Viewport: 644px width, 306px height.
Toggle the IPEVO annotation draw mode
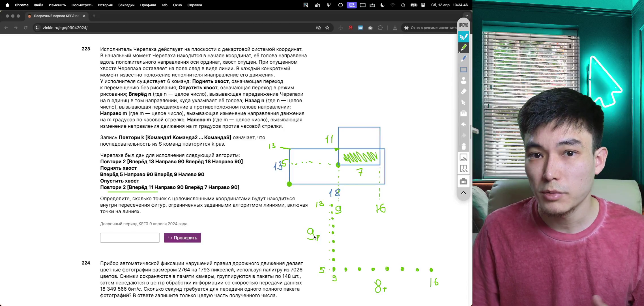463,37
